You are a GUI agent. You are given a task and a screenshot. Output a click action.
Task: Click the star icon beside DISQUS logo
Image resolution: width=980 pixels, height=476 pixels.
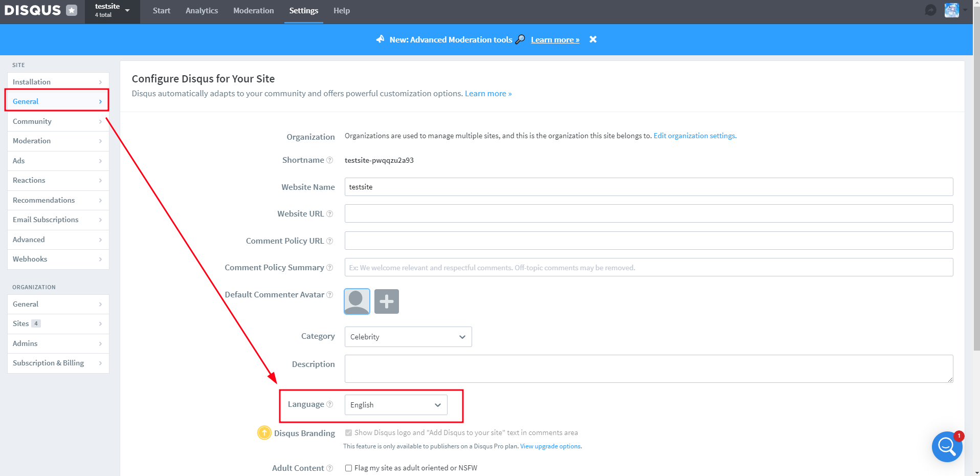tap(72, 10)
